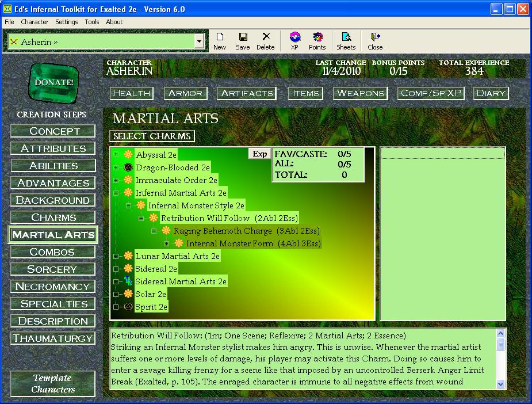Click the Retribution Will Follow sunburst icon
This screenshot has height=404, width=532.
point(154,218)
